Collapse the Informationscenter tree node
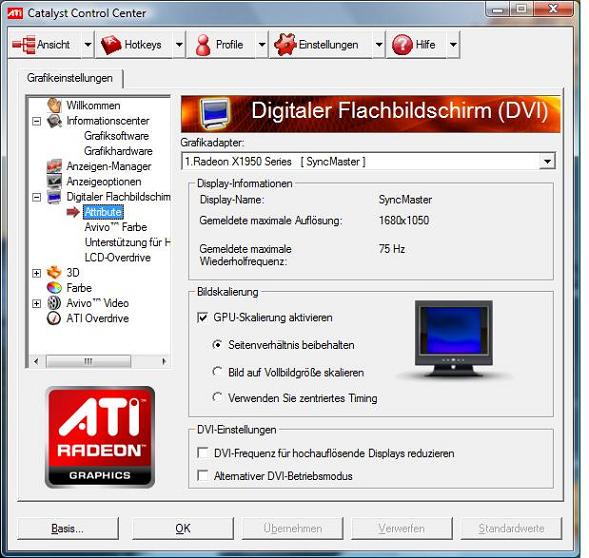The height and width of the screenshot is (558, 589). (x=36, y=121)
